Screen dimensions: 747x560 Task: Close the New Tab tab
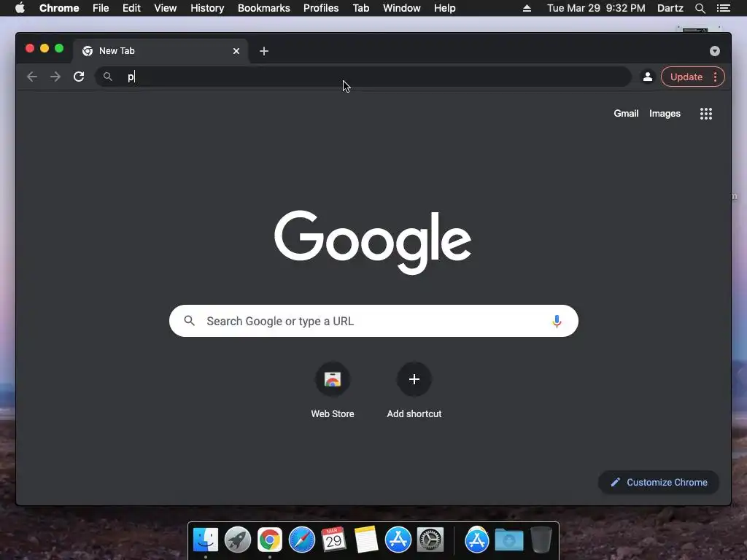click(x=236, y=51)
